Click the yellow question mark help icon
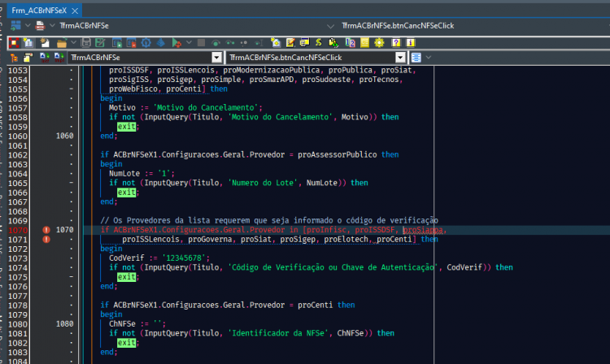The height and width of the screenshot is (364, 610). pos(396,43)
